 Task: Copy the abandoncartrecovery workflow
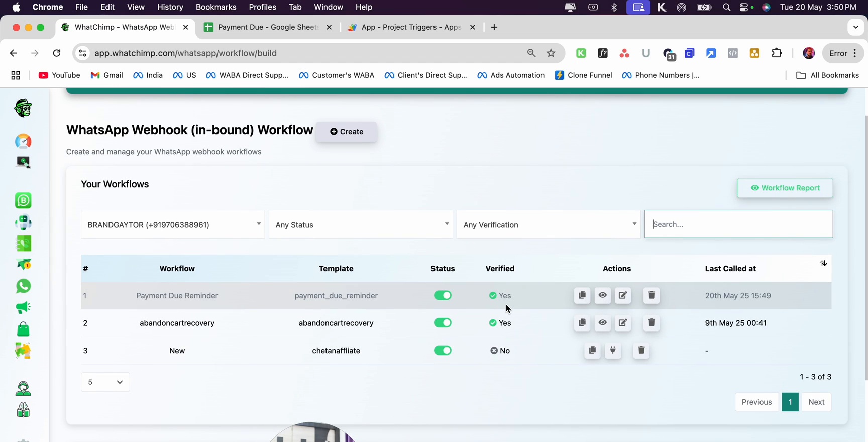point(582,323)
